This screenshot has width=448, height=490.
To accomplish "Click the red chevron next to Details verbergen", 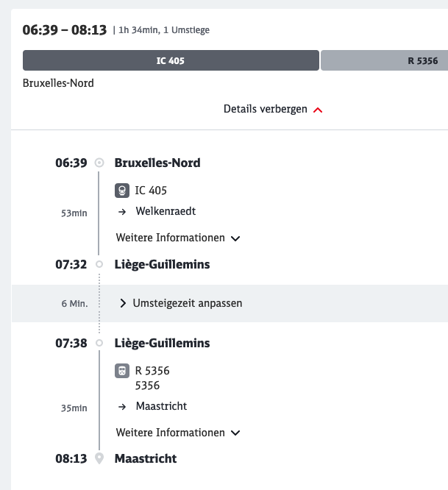I will click(x=318, y=110).
